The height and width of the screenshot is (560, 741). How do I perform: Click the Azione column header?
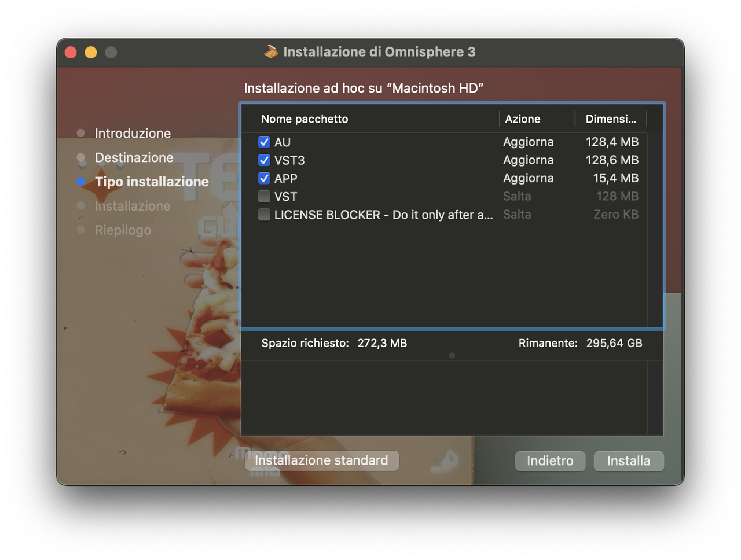click(523, 119)
